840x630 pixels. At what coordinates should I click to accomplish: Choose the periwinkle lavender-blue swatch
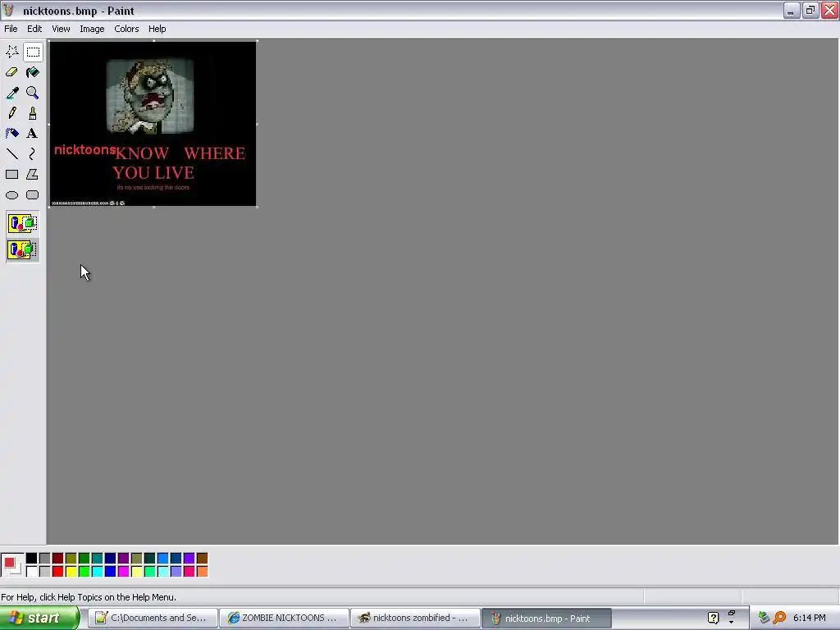point(176,572)
